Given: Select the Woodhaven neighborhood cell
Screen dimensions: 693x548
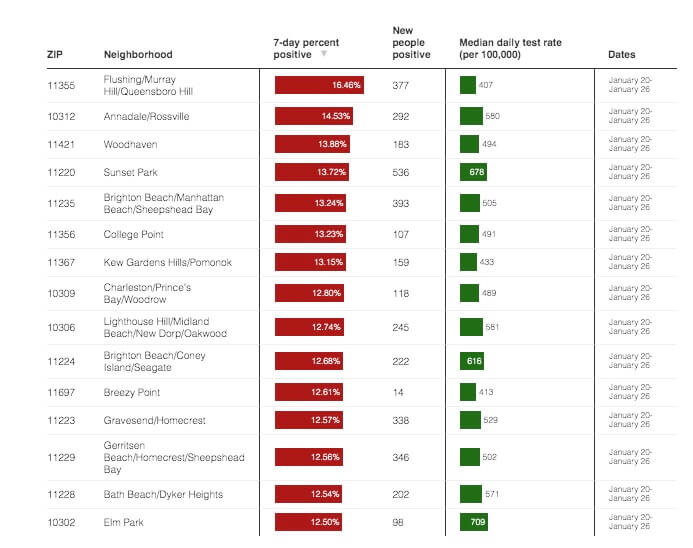Looking at the screenshot, I should (x=130, y=145).
